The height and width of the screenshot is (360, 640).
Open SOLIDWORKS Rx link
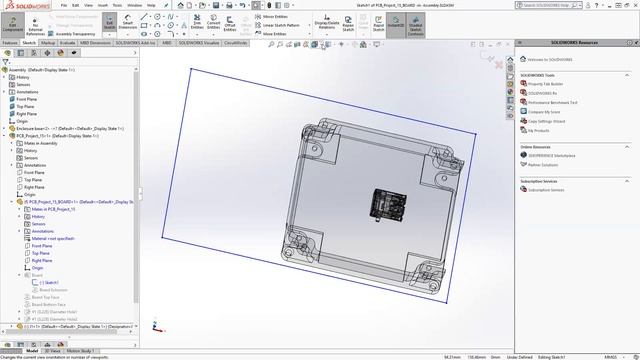pos(542,93)
